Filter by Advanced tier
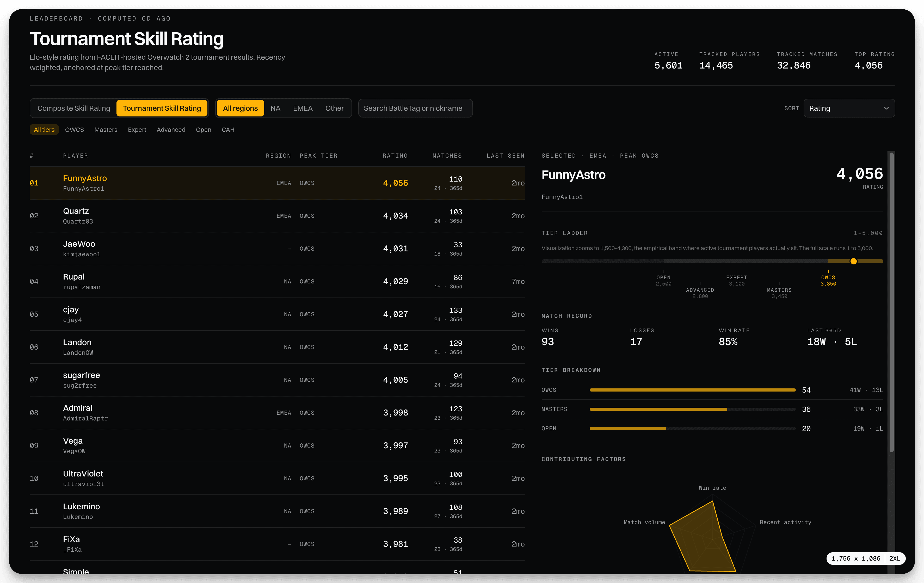924x583 pixels. pos(171,130)
